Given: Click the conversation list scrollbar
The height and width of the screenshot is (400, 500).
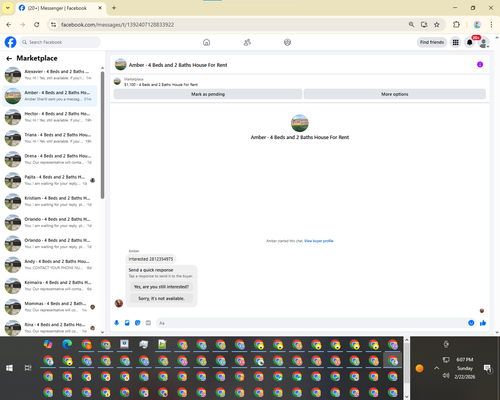Looking at the screenshot, I should tap(102, 135).
